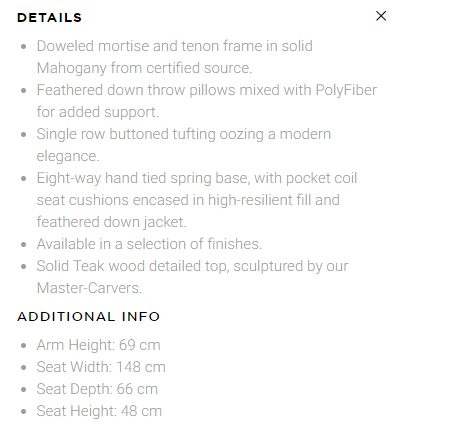The image size is (451, 437).
Task: Click the Seat Height: 48 cm item
Action: click(99, 411)
